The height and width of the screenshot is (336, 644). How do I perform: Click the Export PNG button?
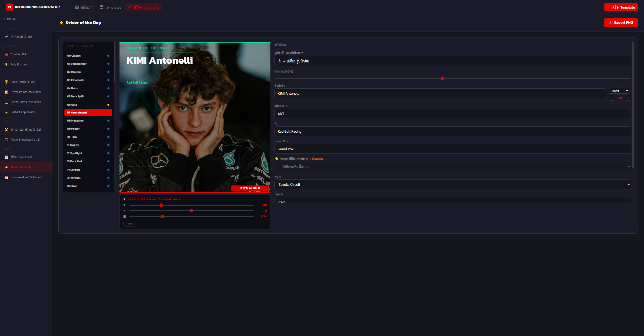[621, 23]
